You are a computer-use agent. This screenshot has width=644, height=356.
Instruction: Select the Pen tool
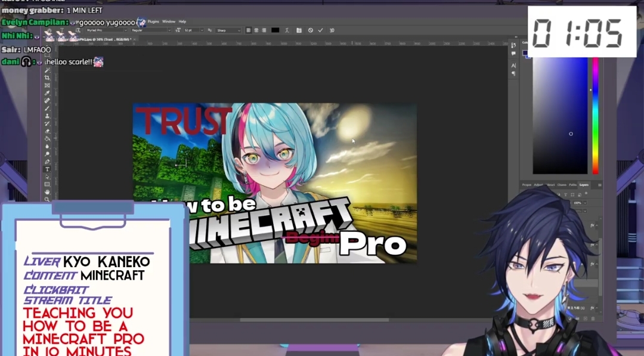click(x=47, y=162)
